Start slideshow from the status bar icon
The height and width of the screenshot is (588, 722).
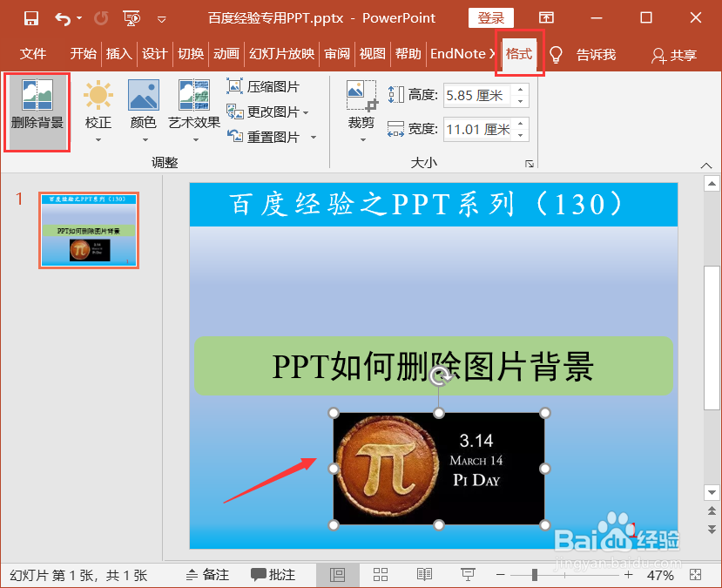tap(468, 574)
